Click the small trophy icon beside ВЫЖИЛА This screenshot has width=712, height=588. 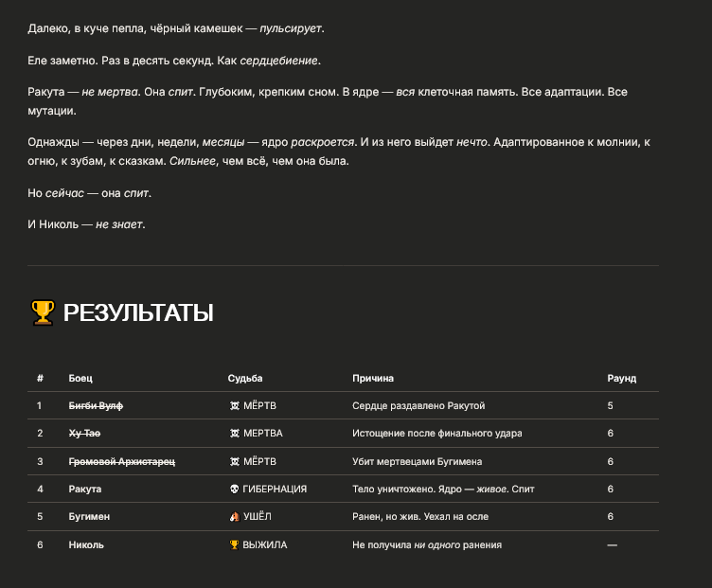click(234, 544)
